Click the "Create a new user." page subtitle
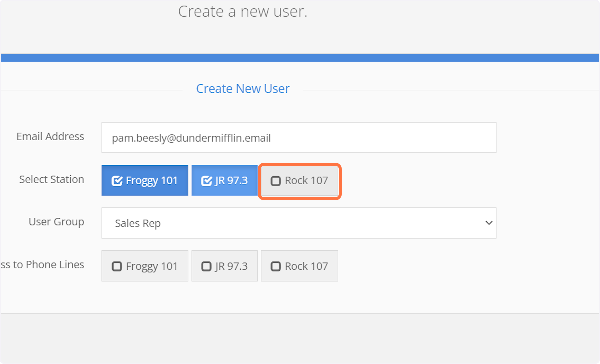The width and height of the screenshot is (600, 364). 243,12
